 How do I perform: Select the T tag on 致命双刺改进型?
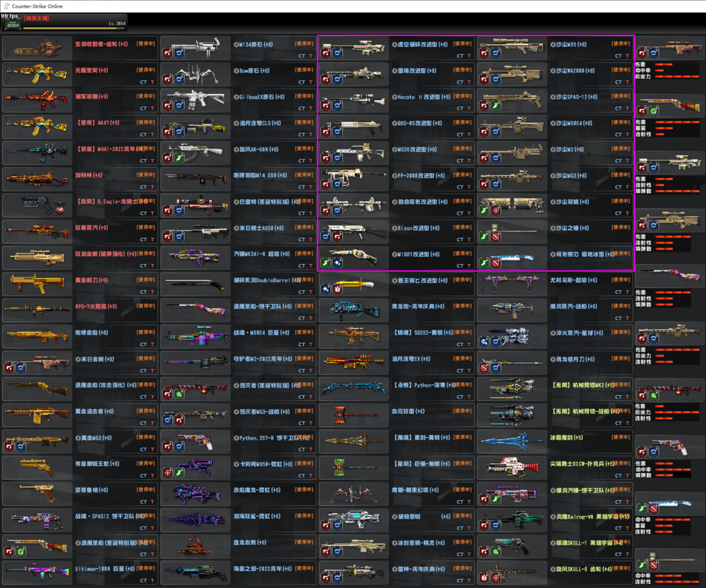pos(469,213)
